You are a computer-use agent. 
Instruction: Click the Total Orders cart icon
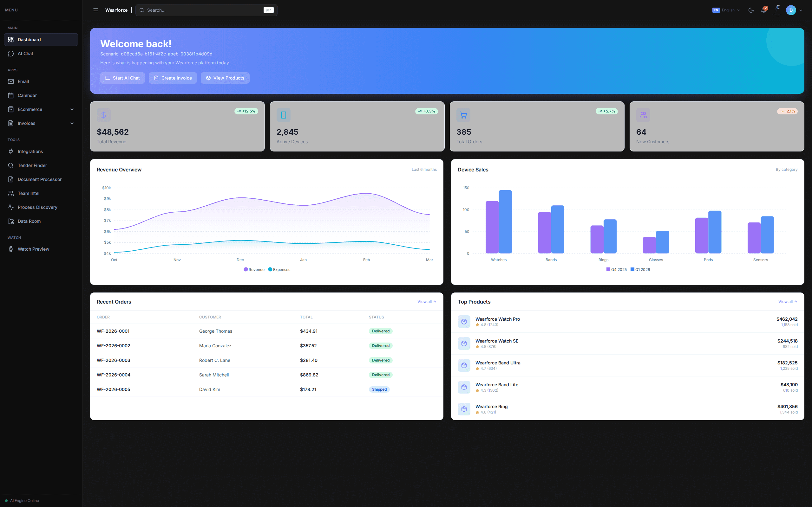pyautogui.click(x=463, y=115)
